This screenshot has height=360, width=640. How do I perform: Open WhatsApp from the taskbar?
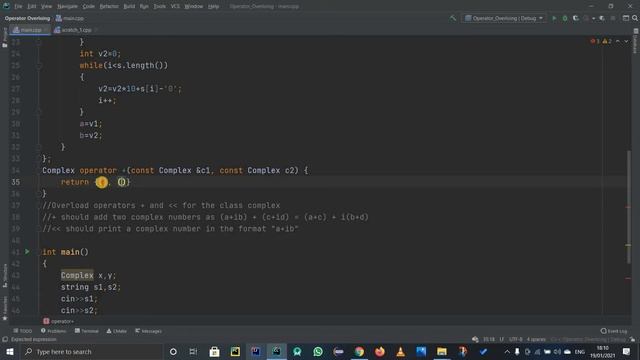pos(318,351)
